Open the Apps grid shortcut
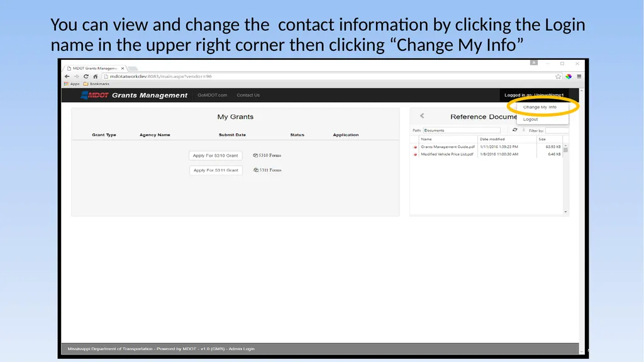Screen dimensions: 644x362 coord(72,84)
